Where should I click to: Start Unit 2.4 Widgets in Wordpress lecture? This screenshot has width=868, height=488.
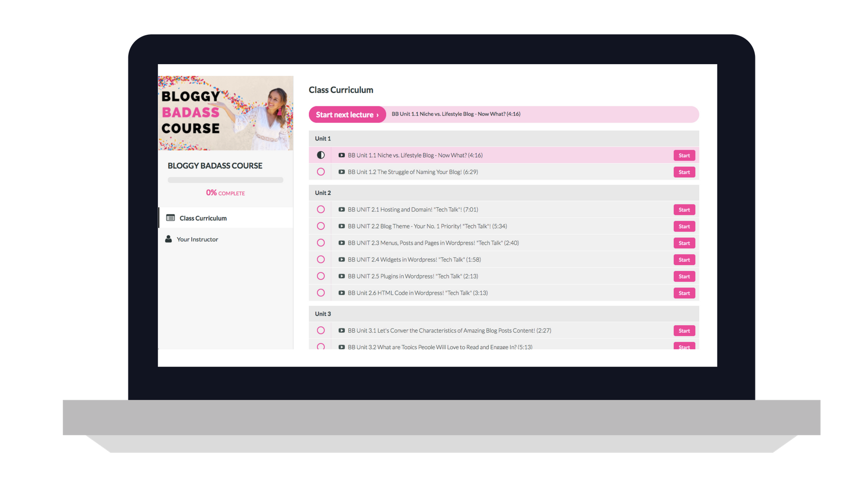point(684,260)
